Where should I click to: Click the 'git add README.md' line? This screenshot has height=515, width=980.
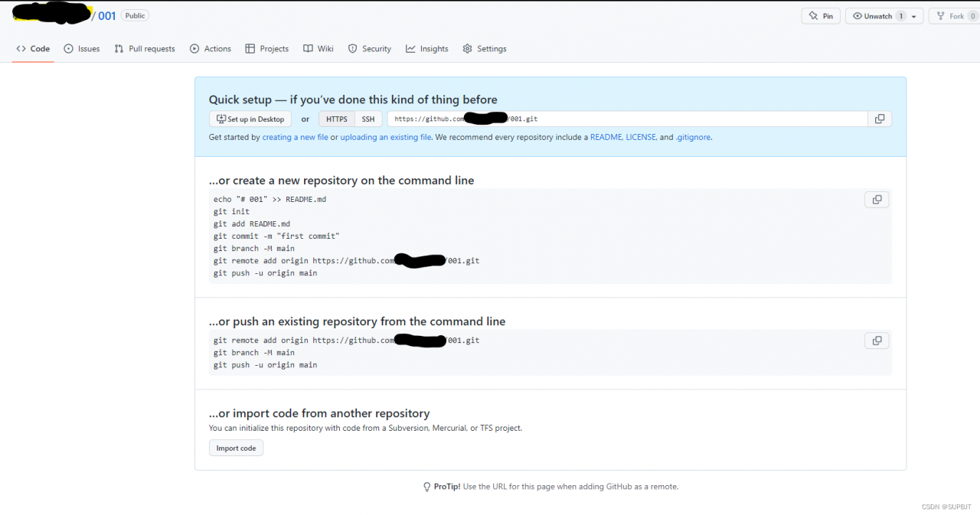(252, 223)
